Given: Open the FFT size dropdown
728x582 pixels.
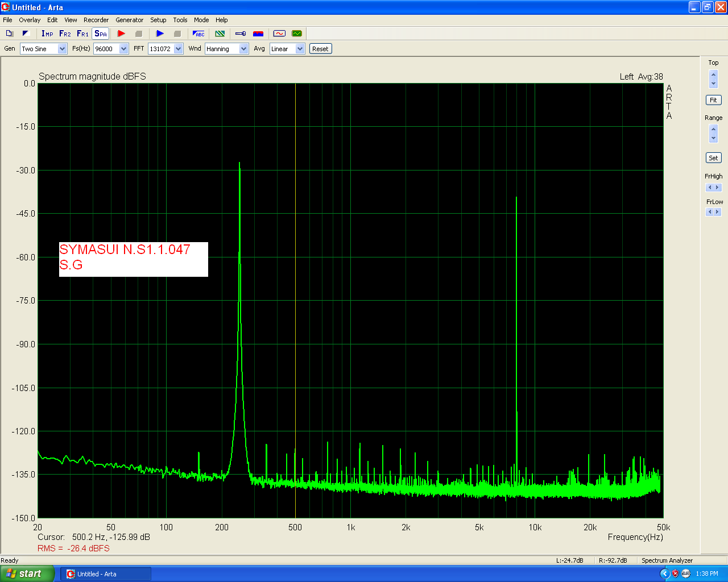Looking at the screenshot, I should click(178, 49).
